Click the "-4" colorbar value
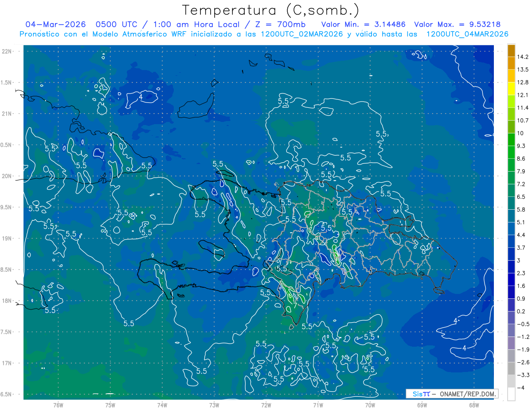Image resolution: width=532 pixels, height=411 pixels. pyautogui.click(x=521, y=388)
